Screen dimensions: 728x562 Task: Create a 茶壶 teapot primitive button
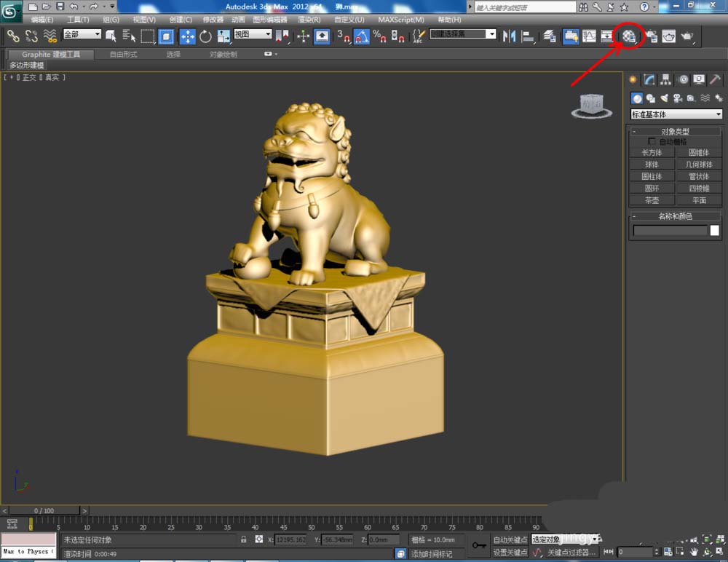652,200
